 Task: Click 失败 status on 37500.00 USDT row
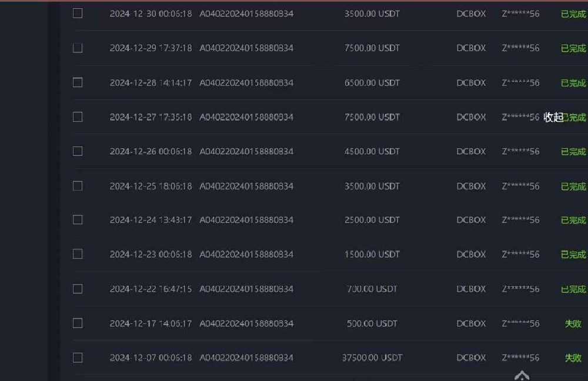(x=573, y=358)
